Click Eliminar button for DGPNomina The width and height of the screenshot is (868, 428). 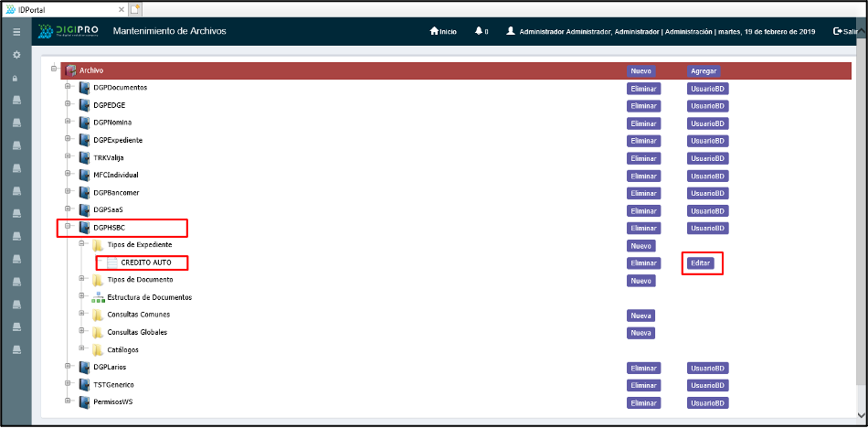click(643, 123)
